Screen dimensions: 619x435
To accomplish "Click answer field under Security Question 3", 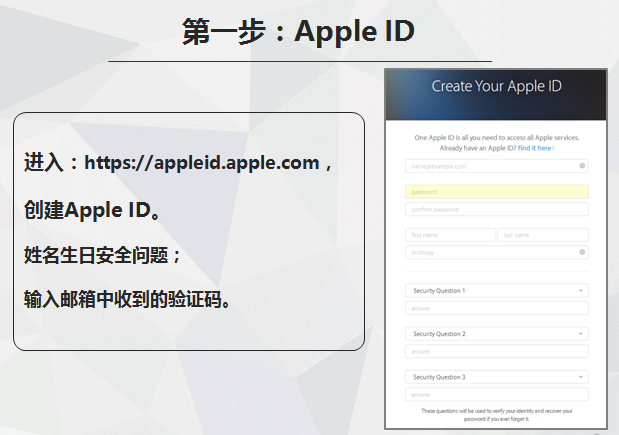I will tap(497, 395).
